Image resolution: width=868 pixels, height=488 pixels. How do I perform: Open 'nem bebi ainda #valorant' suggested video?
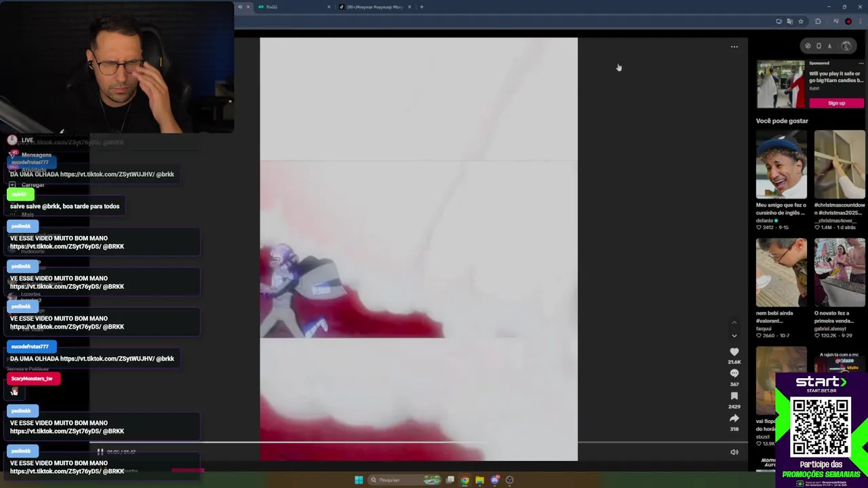pos(781,272)
